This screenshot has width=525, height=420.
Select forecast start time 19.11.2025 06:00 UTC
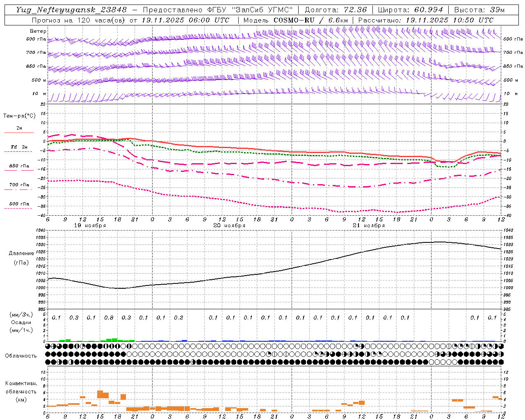pos(185,20)
